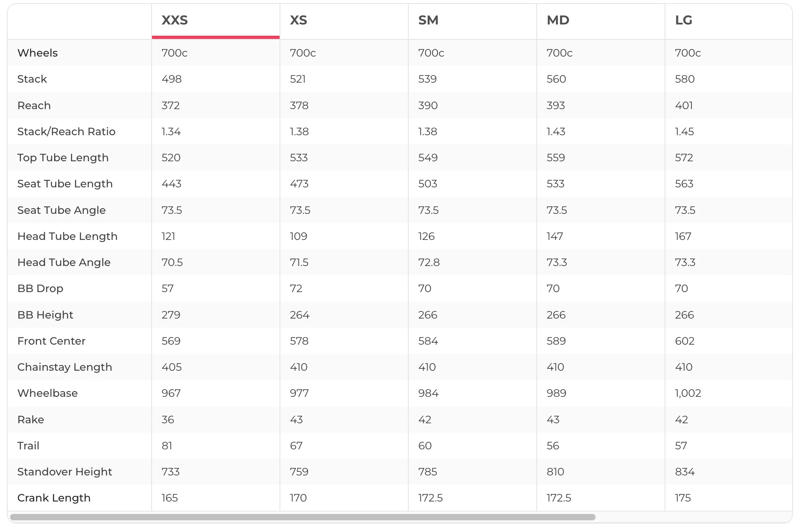
Task: Click the Standover Height row label
Action: [65, 472]
